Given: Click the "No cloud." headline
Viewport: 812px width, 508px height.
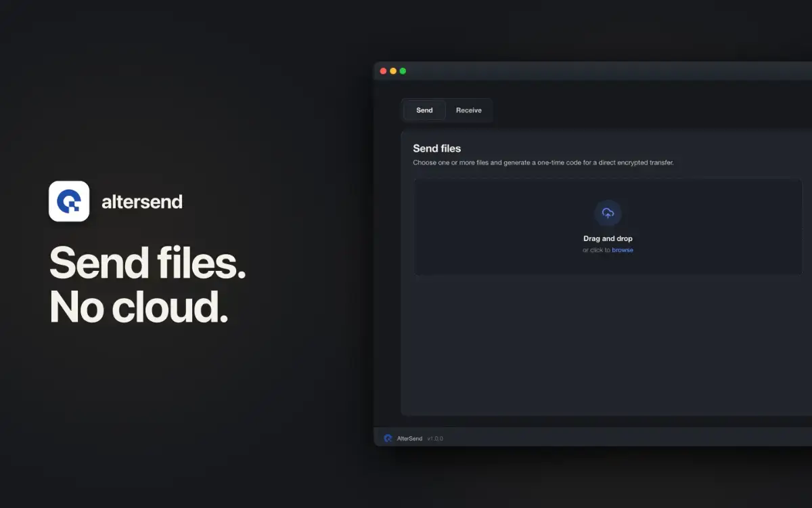Looking at the screenshot, I should point(139,307).
